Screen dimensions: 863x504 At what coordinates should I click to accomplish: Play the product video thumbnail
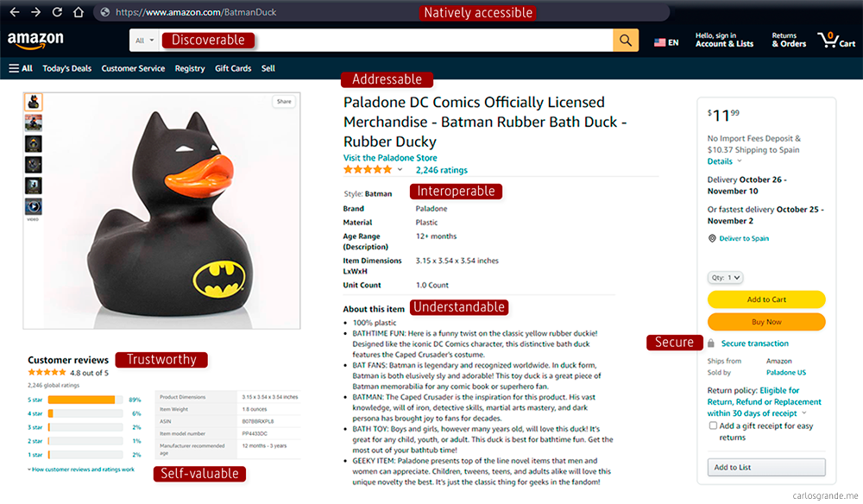coord(33,206)
